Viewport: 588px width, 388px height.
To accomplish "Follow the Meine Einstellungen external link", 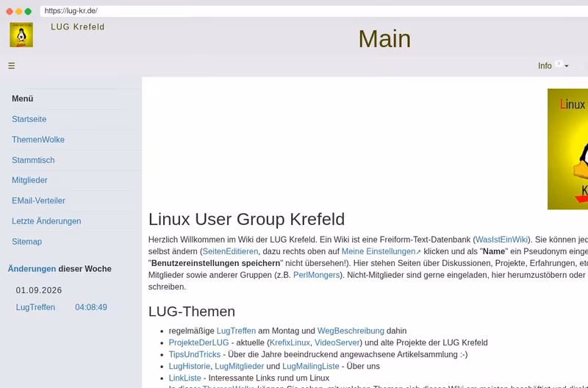I will 381,251.
